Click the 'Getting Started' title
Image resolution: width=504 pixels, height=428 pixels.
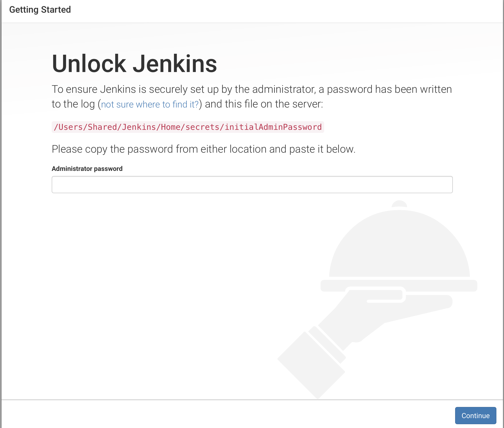tap(40, 10)
